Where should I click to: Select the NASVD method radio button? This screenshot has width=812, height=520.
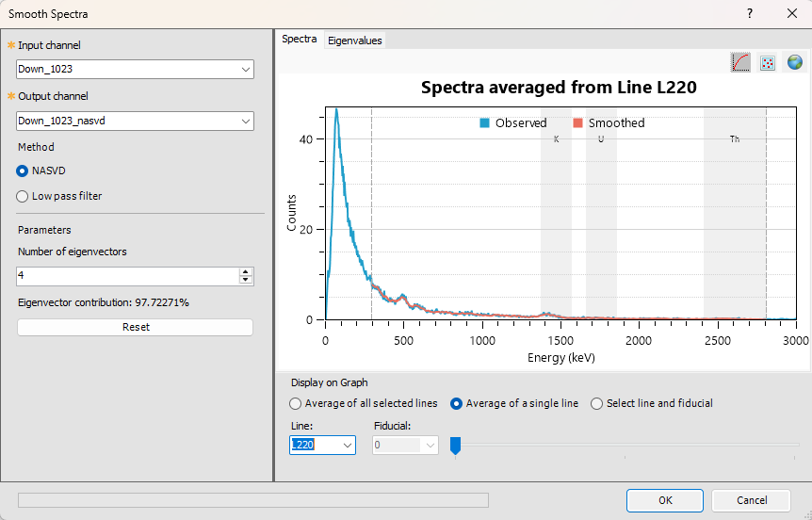click(23, 171)
